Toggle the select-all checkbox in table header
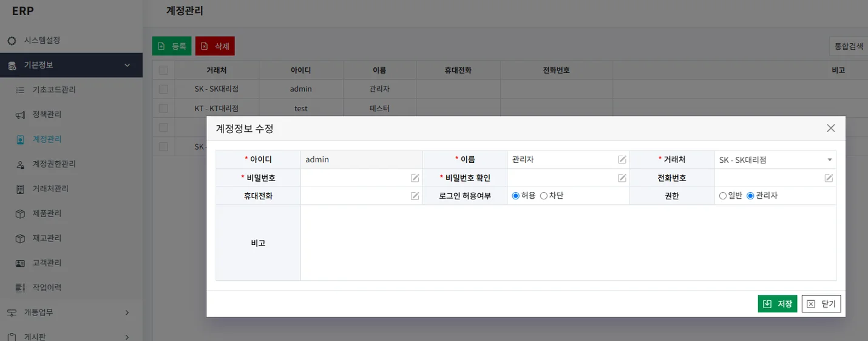The image size is (868, 341). point(163,71)
